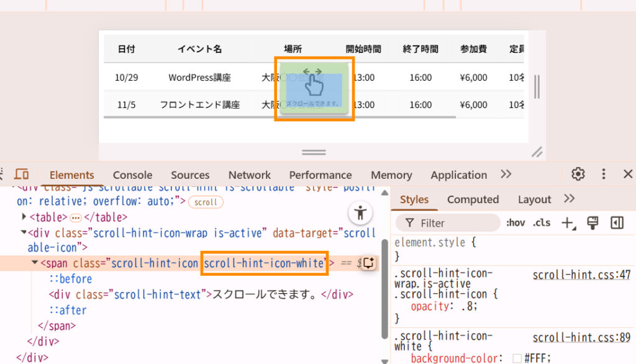Viewport: 636px width, 364px height.
Task: Show more DevTools panel tabs via chevrons
Action: [506, 174]
